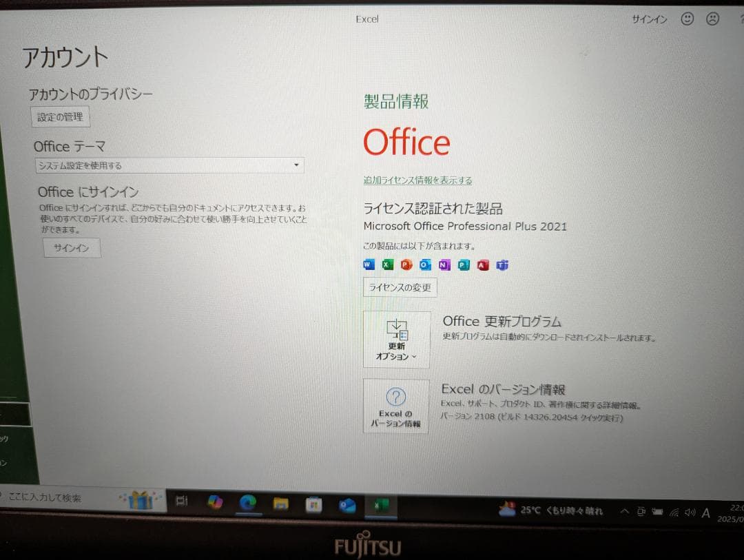
Task: Click the volume speaker icon in system tray
Action: [x=690, y=512]
